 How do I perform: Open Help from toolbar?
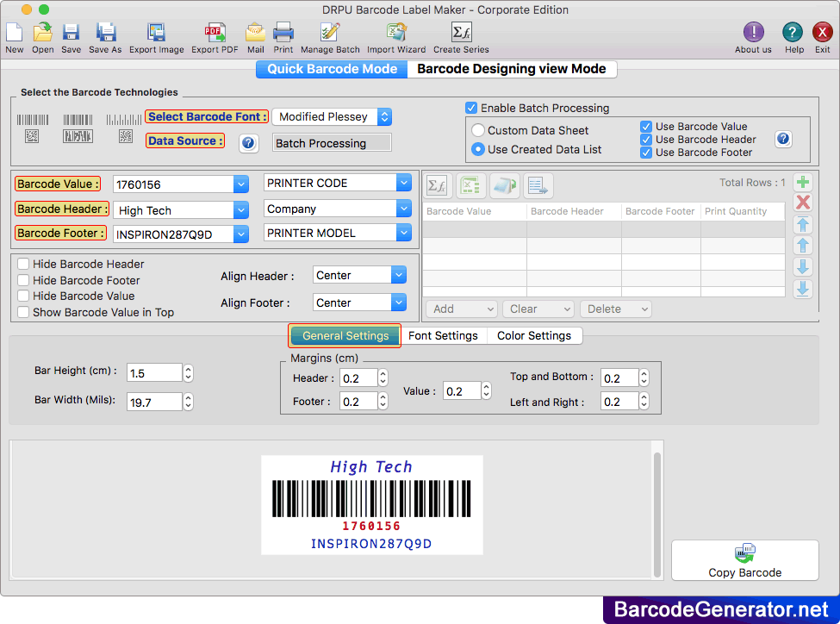pyautogui.click(x=793, y=33)
